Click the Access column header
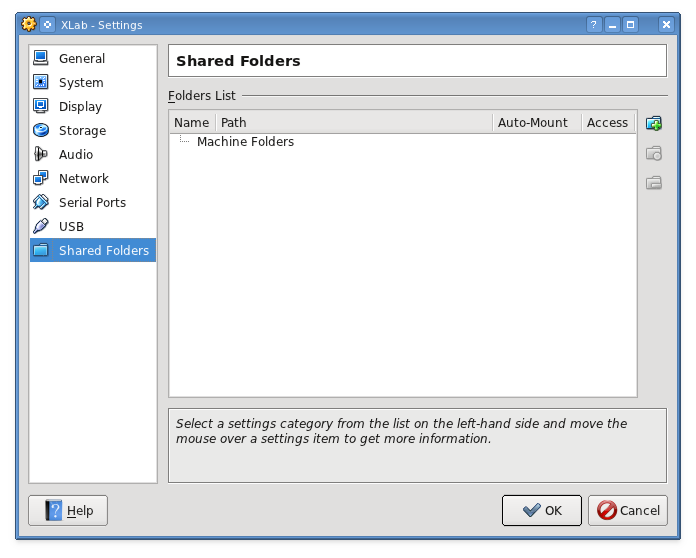Screen dimensions: 696x558 [x=609, y=122]
